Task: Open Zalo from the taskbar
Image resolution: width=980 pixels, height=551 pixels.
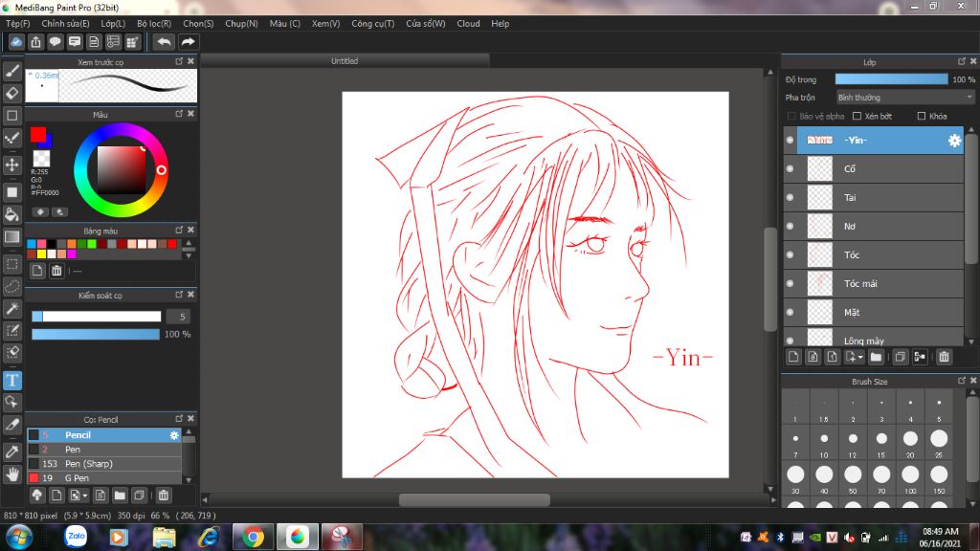Action: (76, 537)
